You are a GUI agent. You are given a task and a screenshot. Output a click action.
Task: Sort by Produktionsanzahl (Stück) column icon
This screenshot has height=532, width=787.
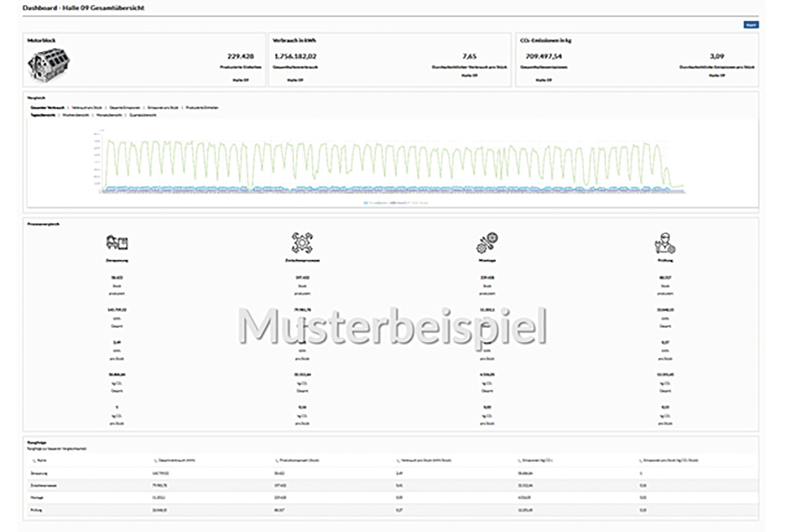[276, 461]
